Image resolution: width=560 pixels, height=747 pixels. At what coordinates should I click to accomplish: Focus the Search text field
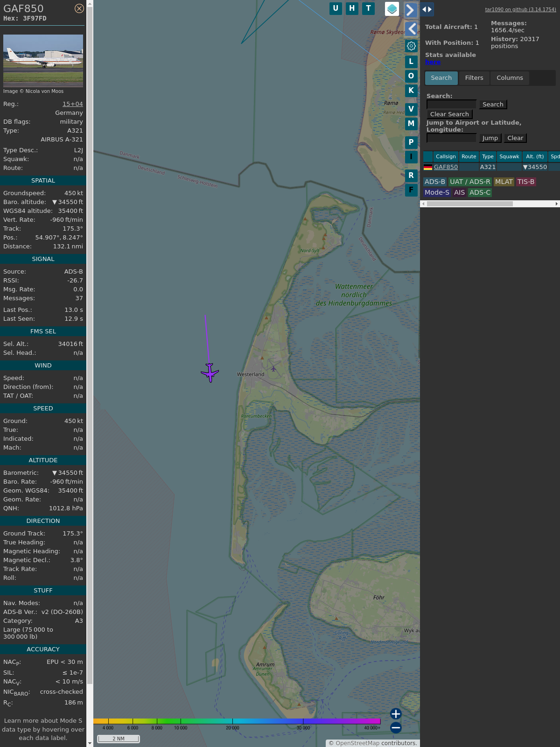(451, 105)
